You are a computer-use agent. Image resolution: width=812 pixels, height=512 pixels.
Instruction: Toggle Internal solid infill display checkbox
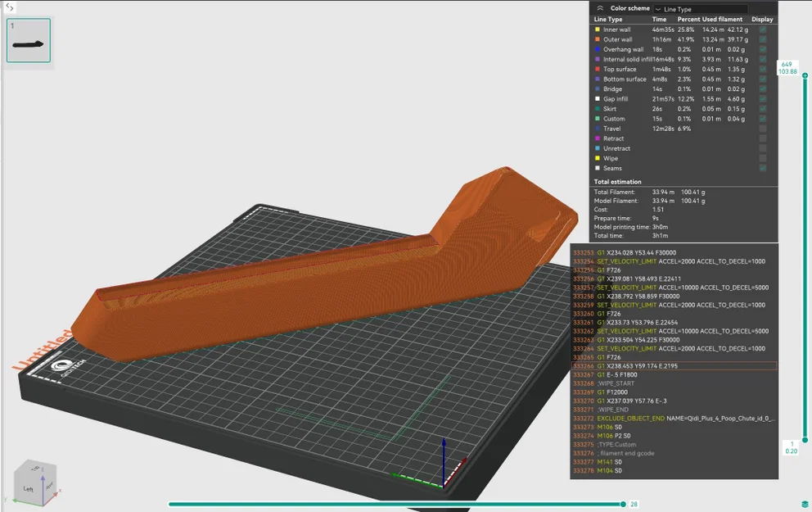point(763,59)
